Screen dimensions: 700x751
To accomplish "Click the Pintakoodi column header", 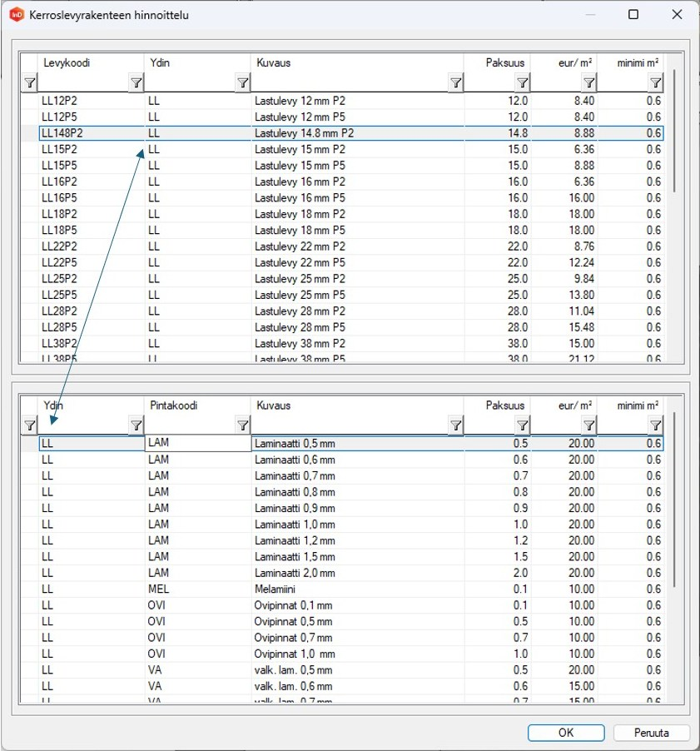I will (197, 406).
